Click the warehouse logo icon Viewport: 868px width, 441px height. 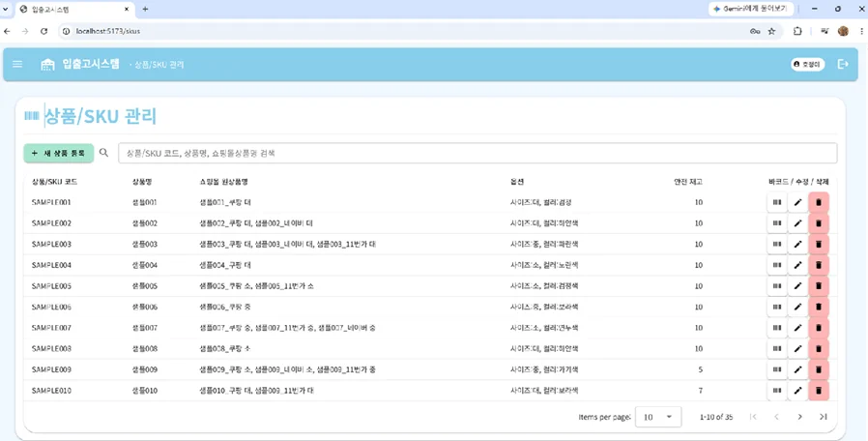pos(48,65)
